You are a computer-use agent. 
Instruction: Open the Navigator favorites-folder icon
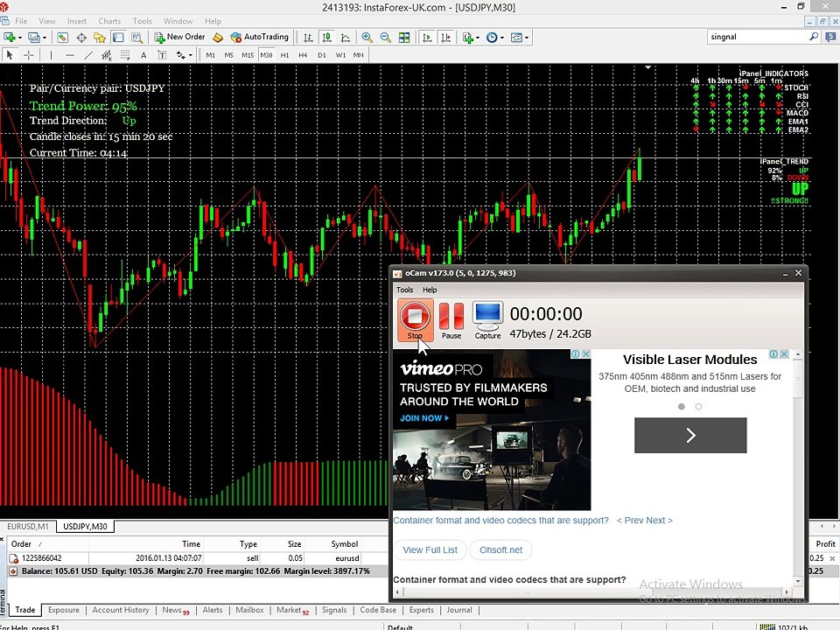point(100,37)
